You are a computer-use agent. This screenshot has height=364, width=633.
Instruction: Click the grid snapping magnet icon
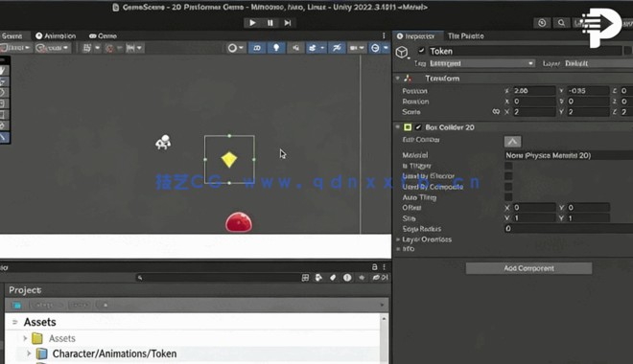(109, 48)
